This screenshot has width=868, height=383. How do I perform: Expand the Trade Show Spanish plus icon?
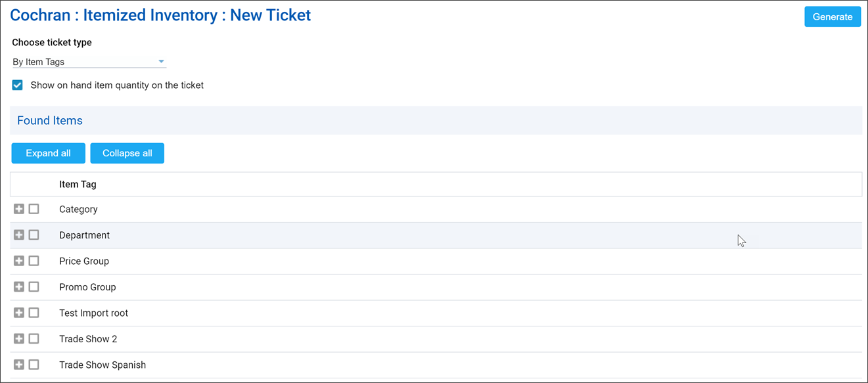coord(19,365)
